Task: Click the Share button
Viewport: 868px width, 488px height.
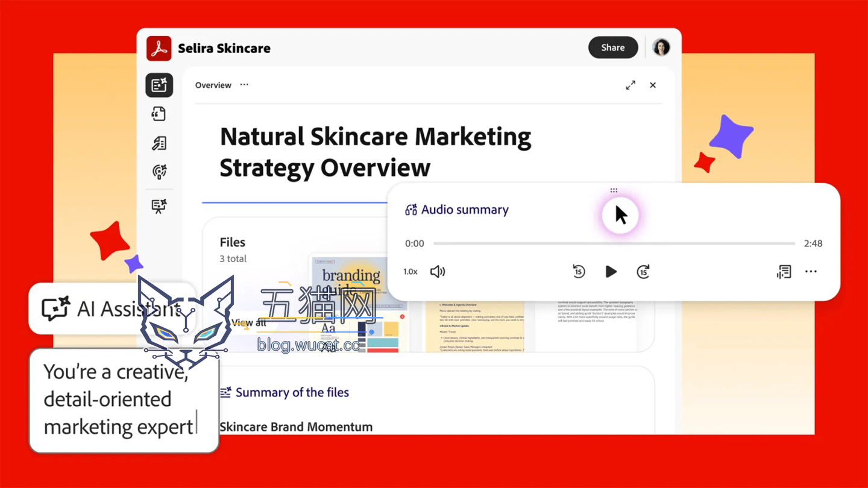Action: [613, 48]
